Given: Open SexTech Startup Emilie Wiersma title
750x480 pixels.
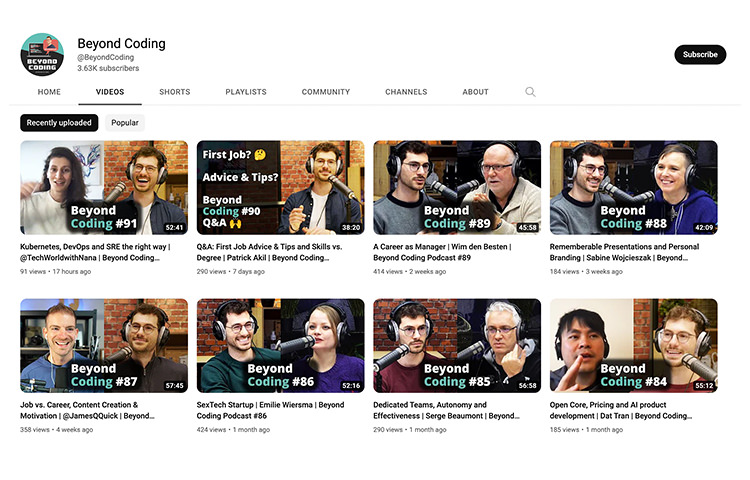Looking at the screenshot, I should [x=270, y=410].
